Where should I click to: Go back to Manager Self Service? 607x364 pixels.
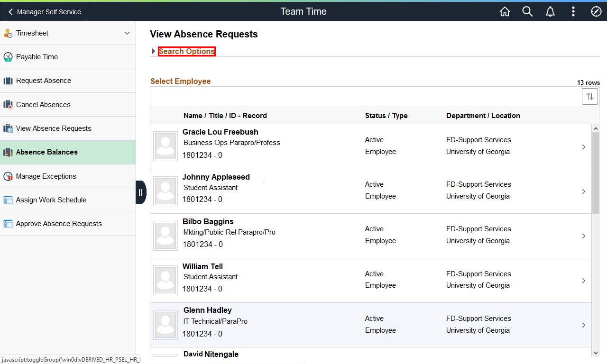tap(45, 12)
